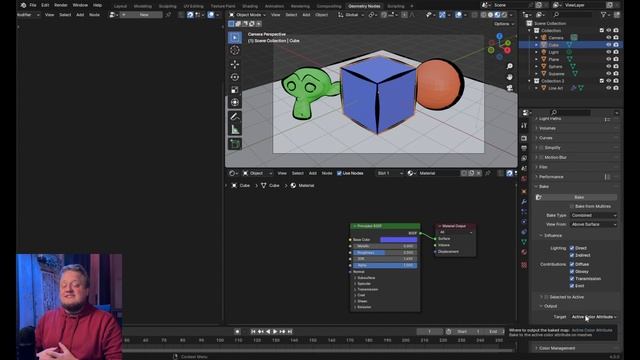The image size is (640, 360).
Task: Open the Modifiers properties tab (wrench)
Action: (x=524, y=202)
